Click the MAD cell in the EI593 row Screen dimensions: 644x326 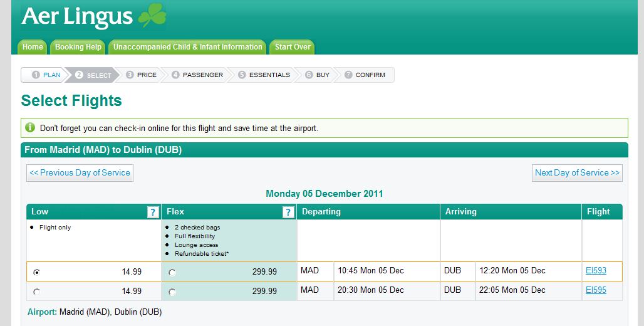[x=316, y=270]
